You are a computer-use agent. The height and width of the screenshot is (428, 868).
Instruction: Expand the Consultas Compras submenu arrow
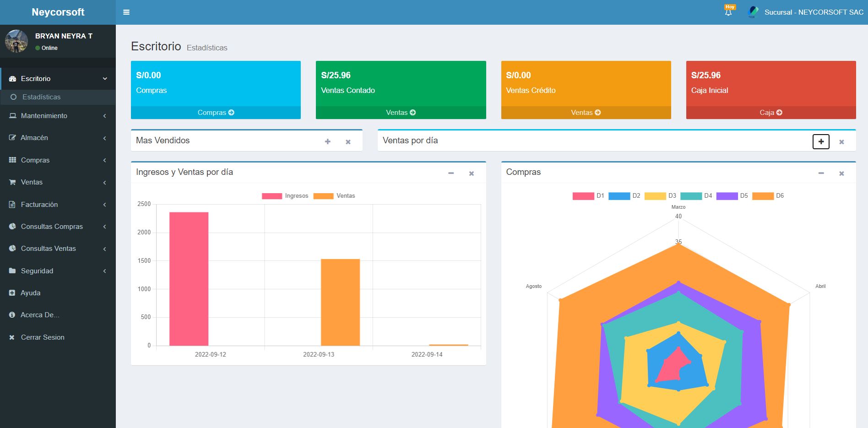click(105, 227)
